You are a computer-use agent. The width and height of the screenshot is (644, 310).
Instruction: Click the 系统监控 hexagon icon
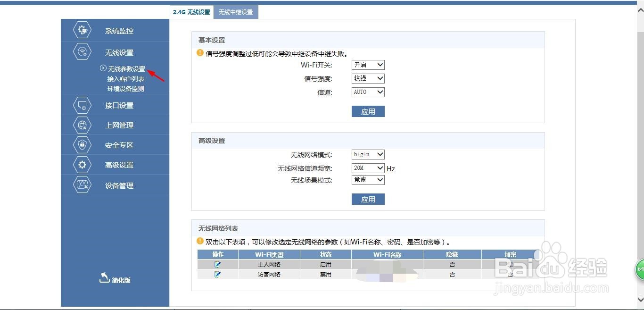click(x=82, y=30)
